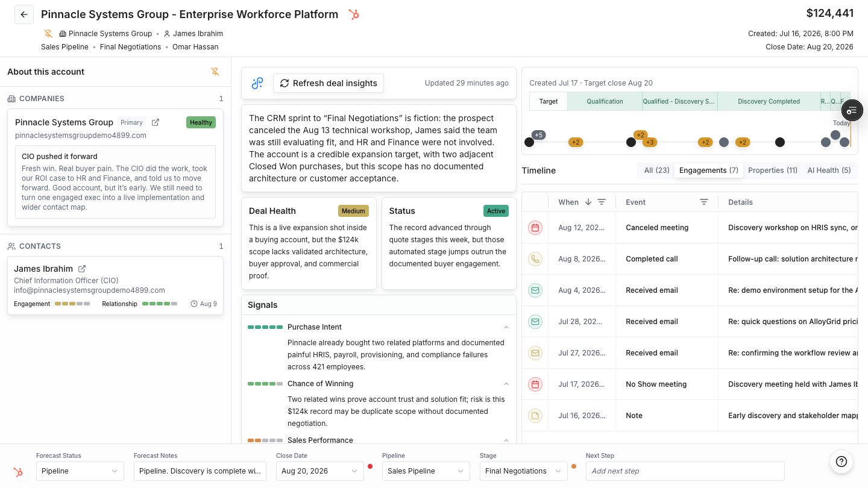
Task: Open the AI Health (5) tab
Action: tap(829, 170)
